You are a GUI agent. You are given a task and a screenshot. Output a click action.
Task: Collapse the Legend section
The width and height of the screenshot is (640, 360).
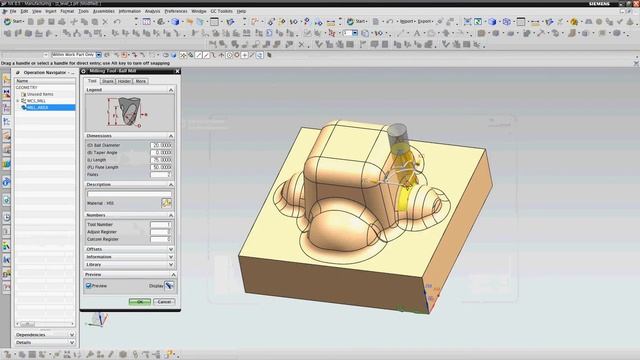[x=171, y=90]
